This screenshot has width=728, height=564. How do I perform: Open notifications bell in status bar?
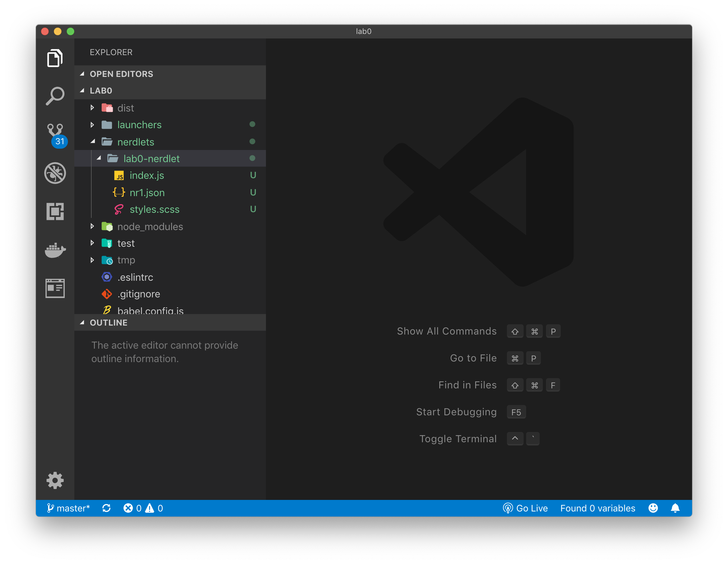pos(675,508)
